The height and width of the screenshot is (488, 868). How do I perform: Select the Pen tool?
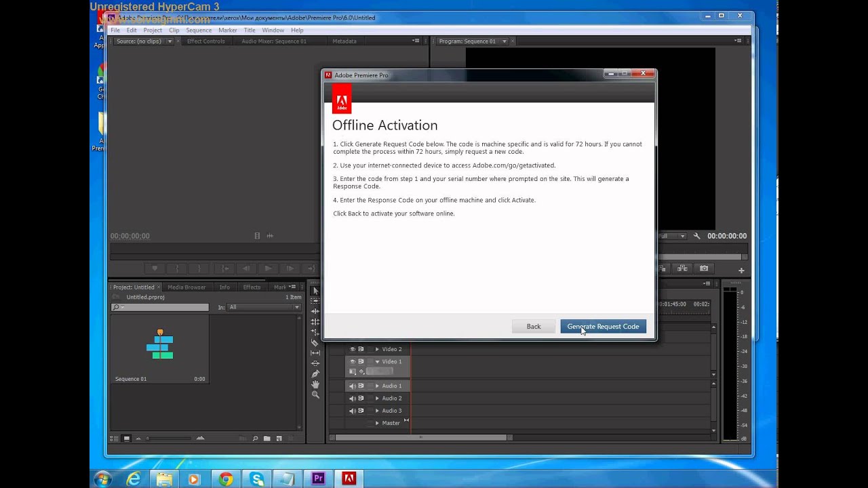[315, 374]
